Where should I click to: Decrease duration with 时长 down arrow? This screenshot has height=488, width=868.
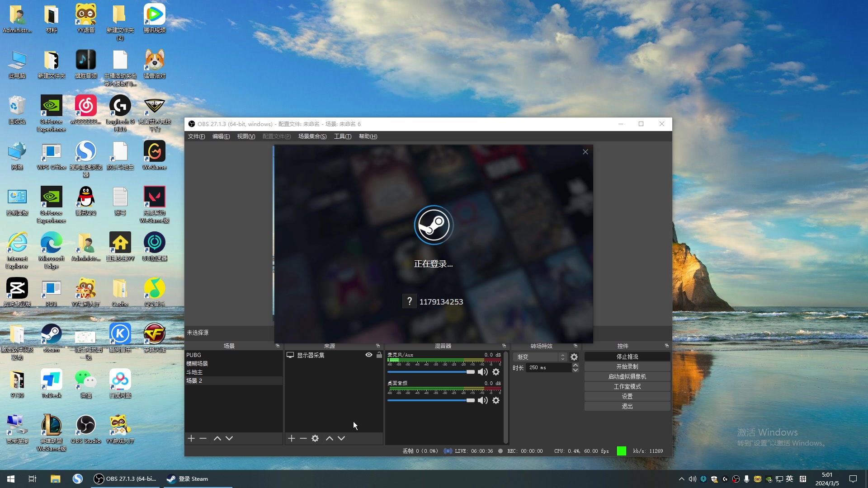coord(575,370)
